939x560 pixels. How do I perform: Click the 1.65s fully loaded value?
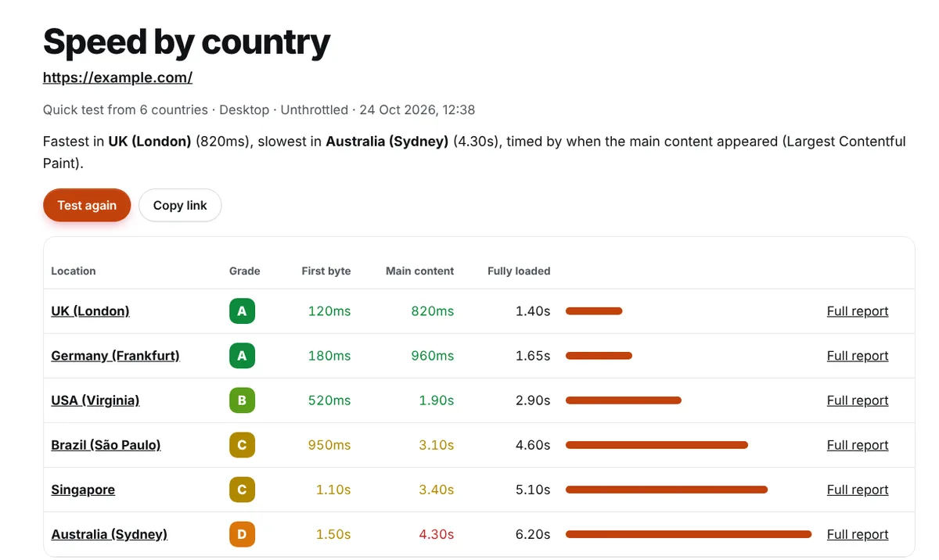pyautogui.click(x=533, y=356)
